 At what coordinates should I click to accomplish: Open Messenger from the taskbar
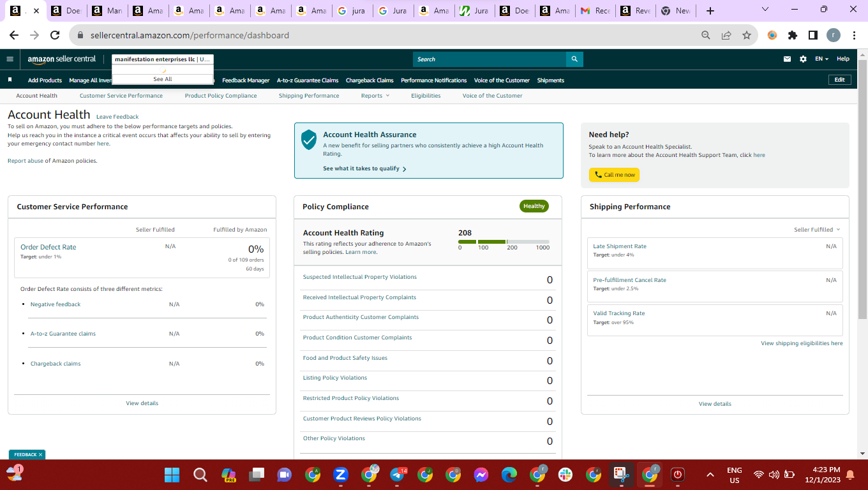click(481, 475)
